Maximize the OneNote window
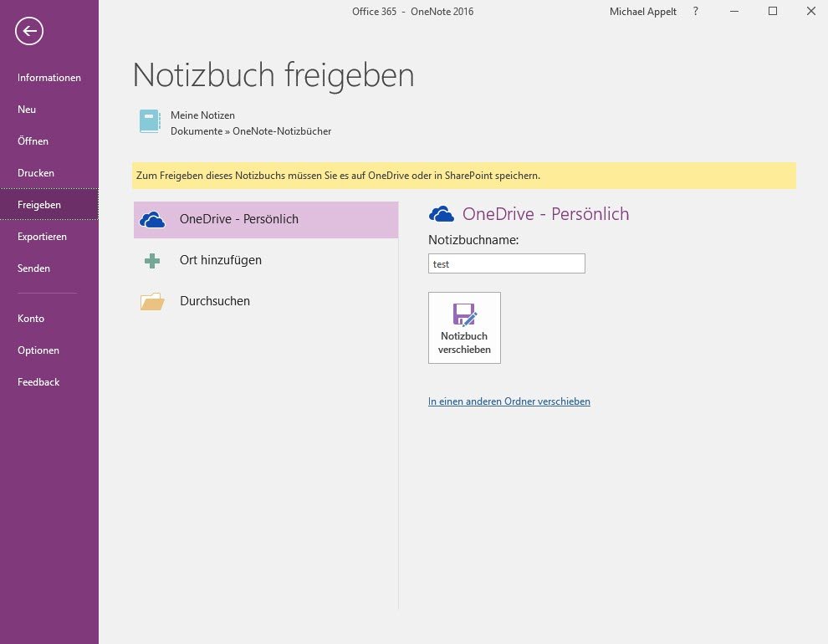Image resolution: width=828 pixels, height=644 pixels. (773, 11)
